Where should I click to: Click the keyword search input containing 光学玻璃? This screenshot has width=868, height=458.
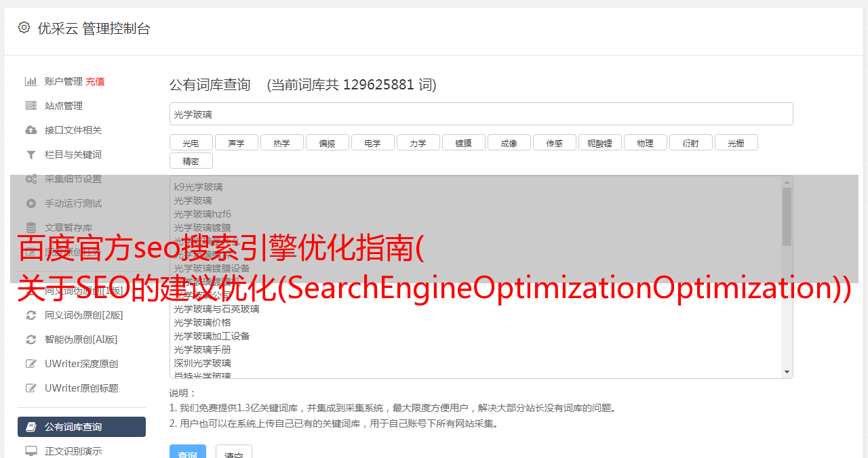click(481, 114)
